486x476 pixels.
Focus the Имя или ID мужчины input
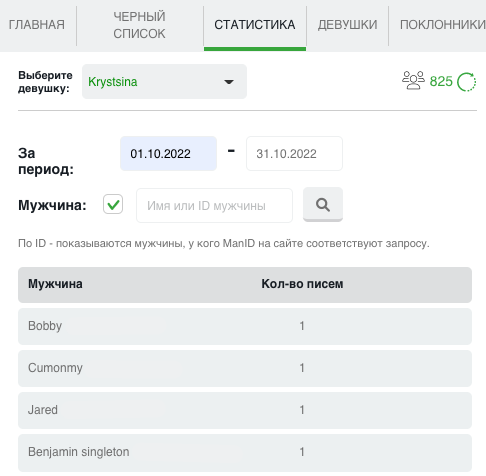pyautogui.click(x=214, y=206)
